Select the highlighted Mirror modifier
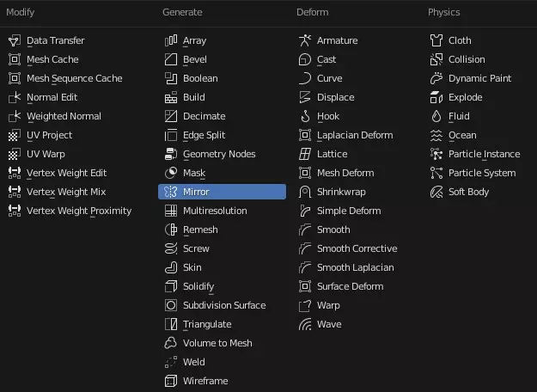Screen dimensions: 537x392 (222, 192)
